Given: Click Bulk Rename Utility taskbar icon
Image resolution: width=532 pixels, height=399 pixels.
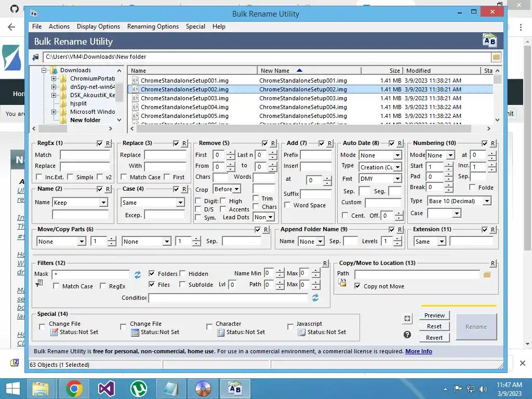Looking at the screenshot, I should coord(235,389).
